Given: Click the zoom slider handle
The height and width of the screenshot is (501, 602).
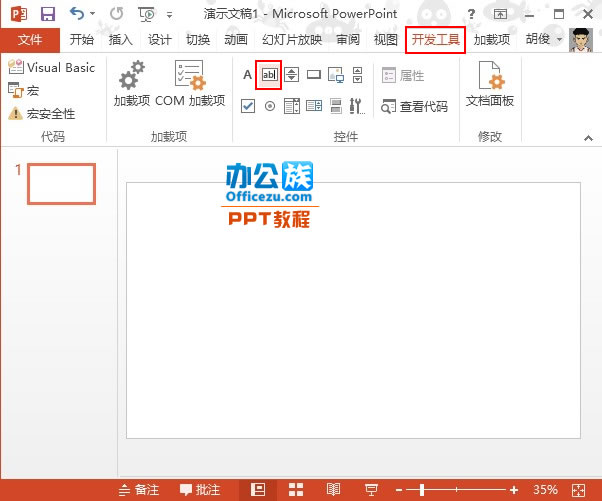Looking at the screenshot, I should coord(422,490).
